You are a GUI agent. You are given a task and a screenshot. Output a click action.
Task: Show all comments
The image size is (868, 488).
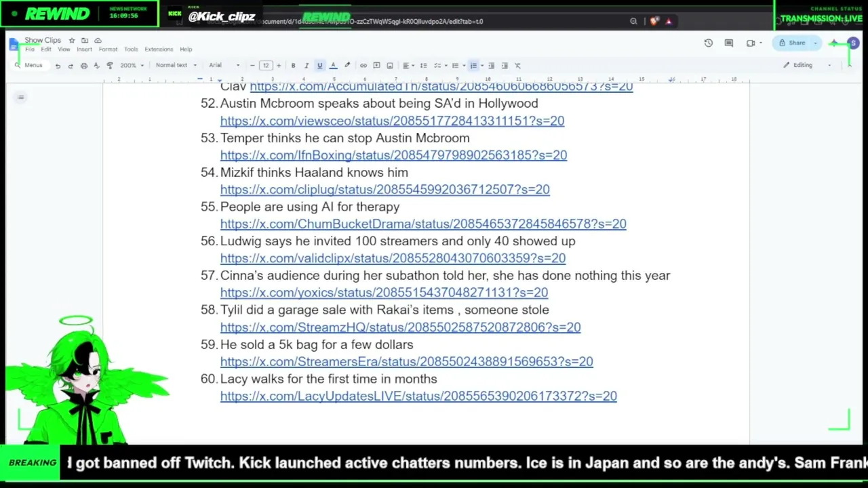coord(729,43)
